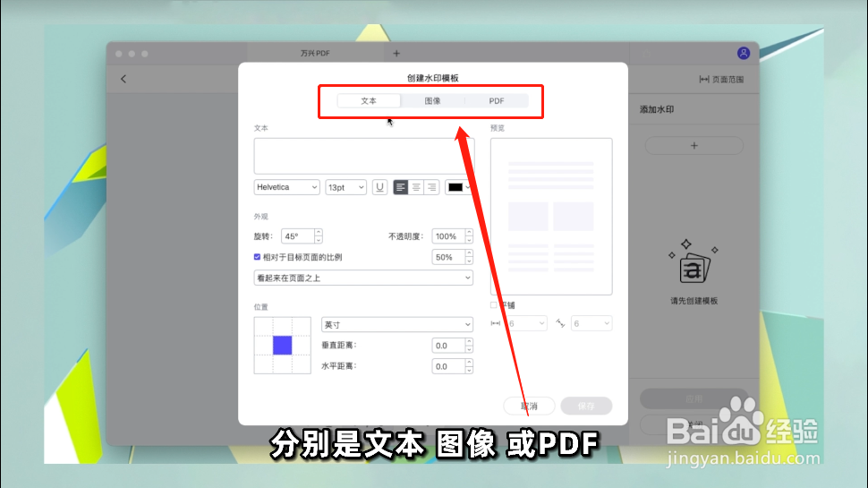Viewport: 868px width, 488px height.
Task: Open the black text color swatch
Action: (455, 187)
